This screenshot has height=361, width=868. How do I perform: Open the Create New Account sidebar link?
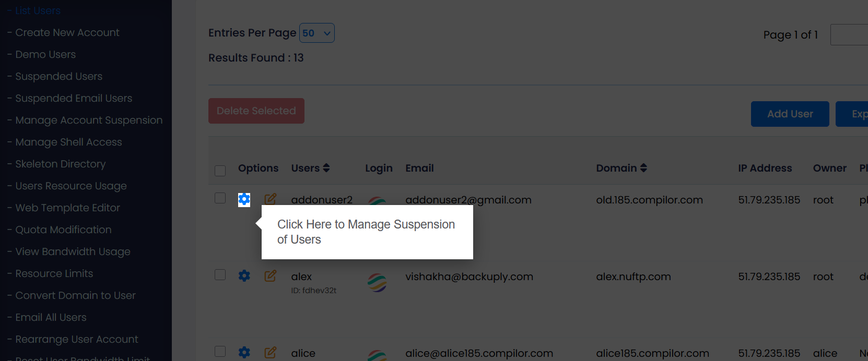coord(67,32)
